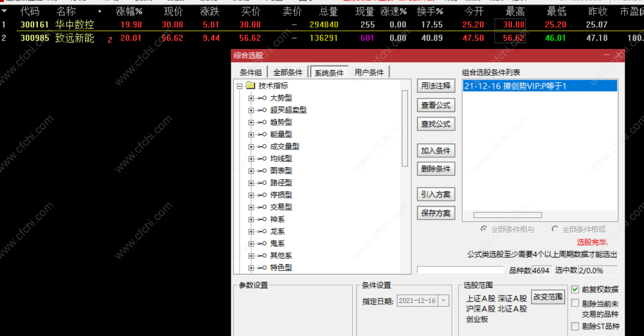The image size is (644, 336).
Task: Sort by the 最高 column header
Action: [515, 11]
